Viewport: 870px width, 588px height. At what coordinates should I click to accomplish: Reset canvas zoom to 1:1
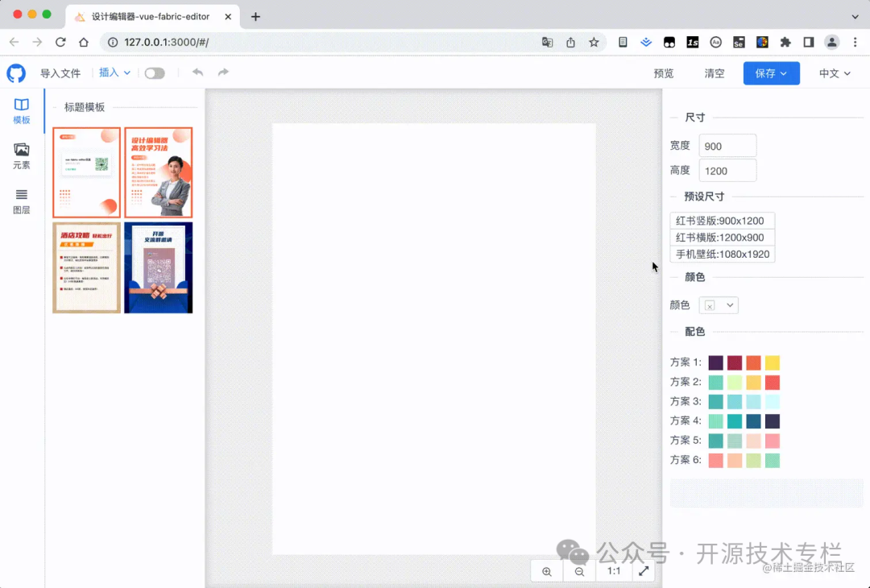point(614,571)
